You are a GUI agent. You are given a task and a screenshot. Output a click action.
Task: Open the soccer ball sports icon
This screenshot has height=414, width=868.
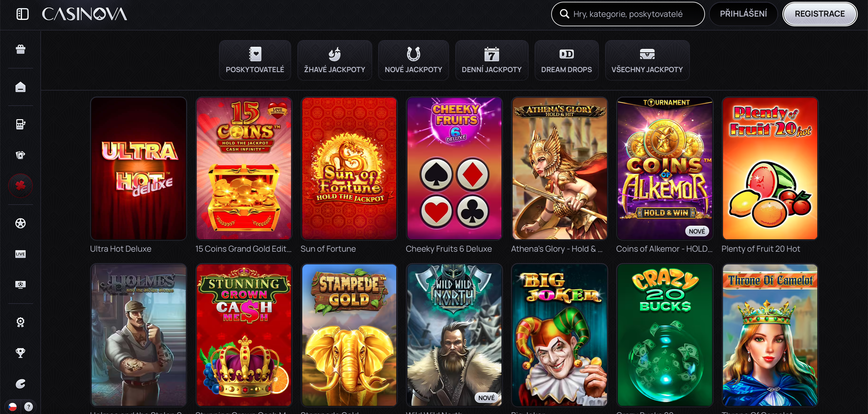tap(20, 223)
